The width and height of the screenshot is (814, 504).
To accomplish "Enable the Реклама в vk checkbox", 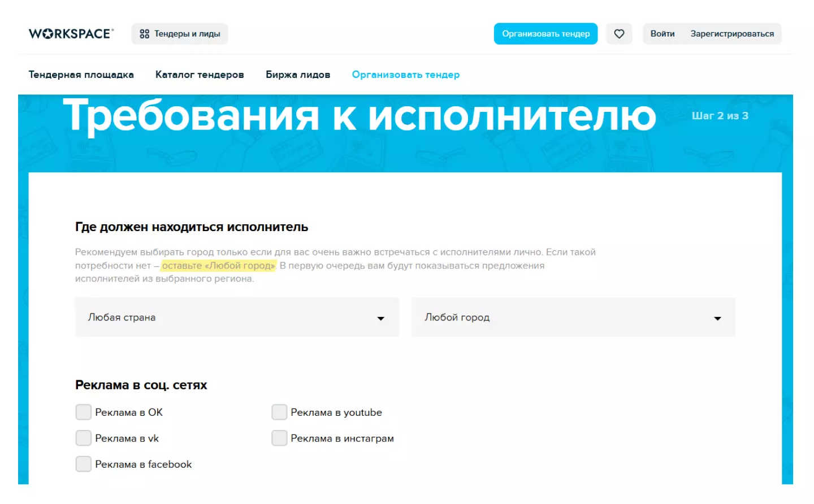I will [84, 438].
